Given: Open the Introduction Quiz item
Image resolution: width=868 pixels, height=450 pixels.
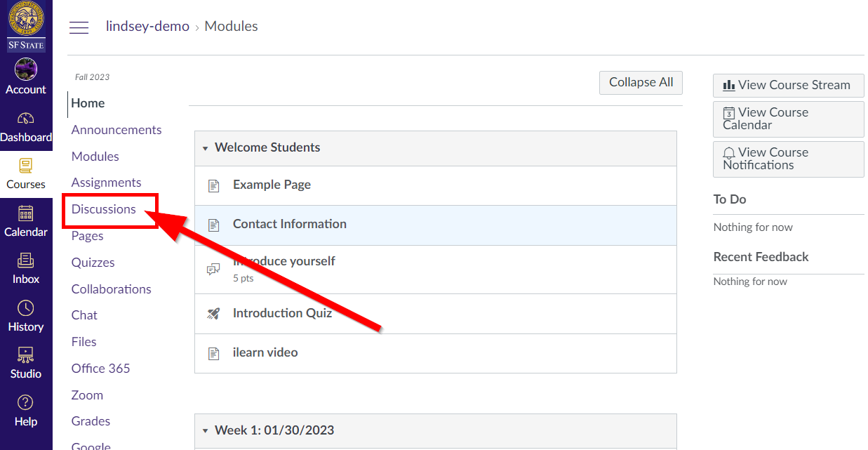Looking at the screenshot, I should [x=282, y=313].
